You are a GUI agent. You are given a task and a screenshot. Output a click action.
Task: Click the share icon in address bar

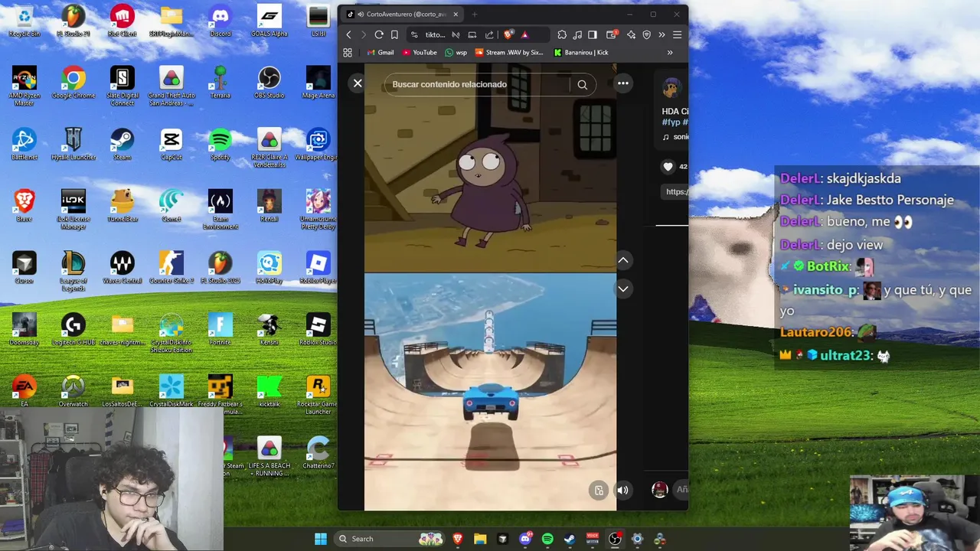point(490,34)
